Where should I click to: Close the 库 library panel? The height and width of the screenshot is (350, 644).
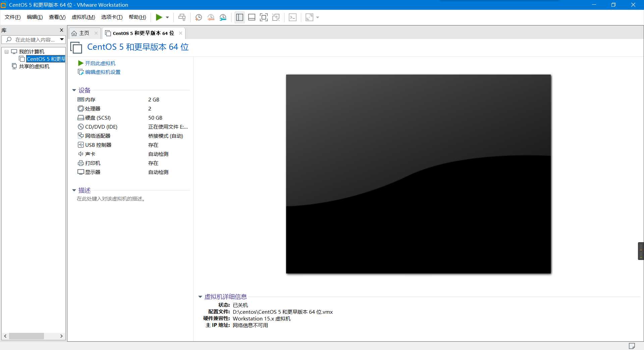pos(61,30)
